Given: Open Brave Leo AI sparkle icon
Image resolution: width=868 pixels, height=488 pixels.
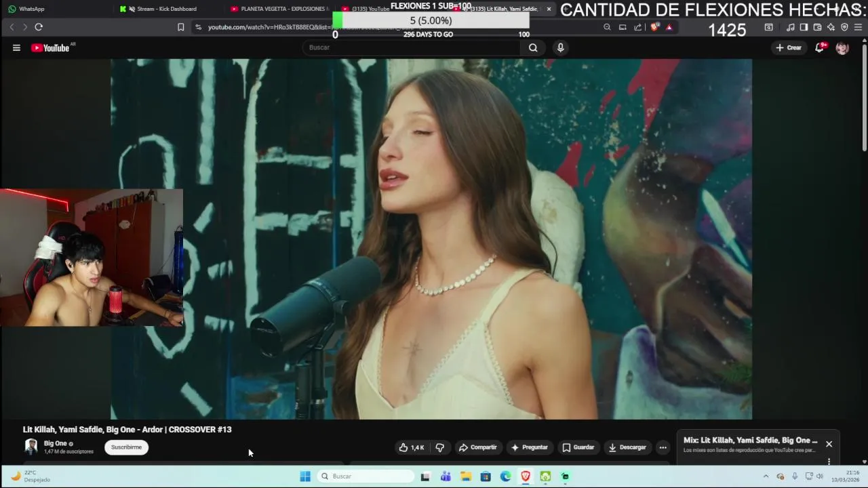Looking at the screenshot, I should pyautogui.click(x=831, y=27).
